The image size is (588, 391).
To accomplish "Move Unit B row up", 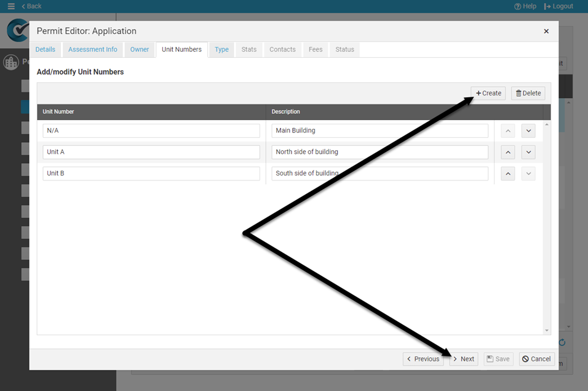I will (508, 174).
